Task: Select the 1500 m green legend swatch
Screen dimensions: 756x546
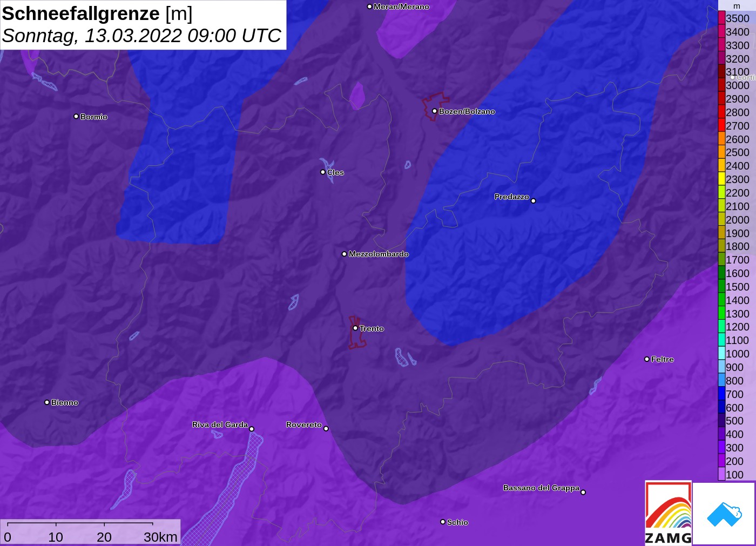Action: pos(721,286)
